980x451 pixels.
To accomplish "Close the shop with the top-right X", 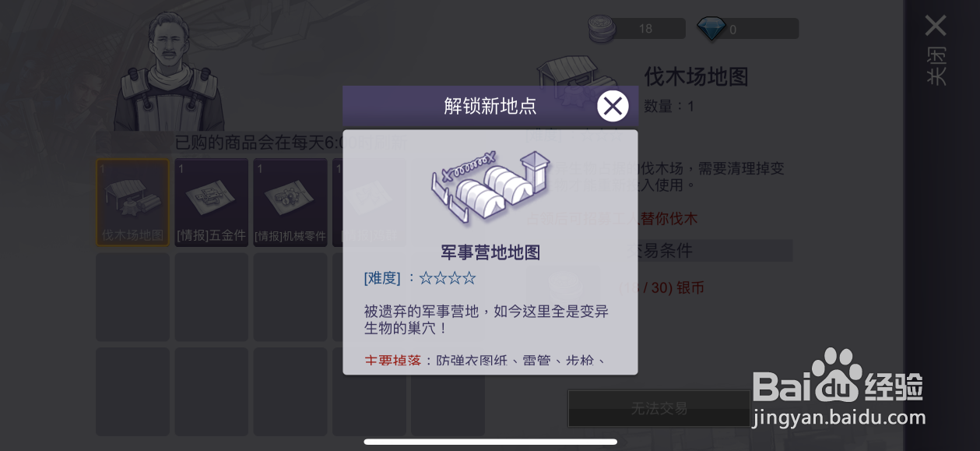I will pyautogui.click(x=936, y=26).
